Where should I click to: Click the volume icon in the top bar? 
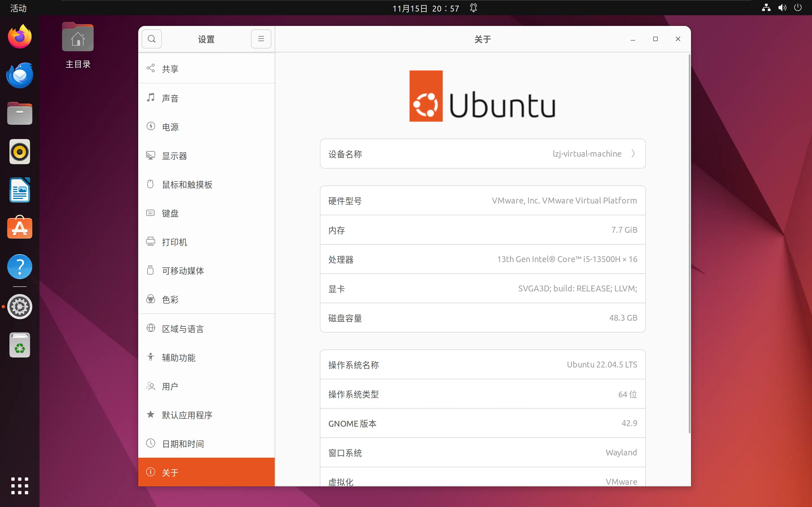(x=782, y=7)
